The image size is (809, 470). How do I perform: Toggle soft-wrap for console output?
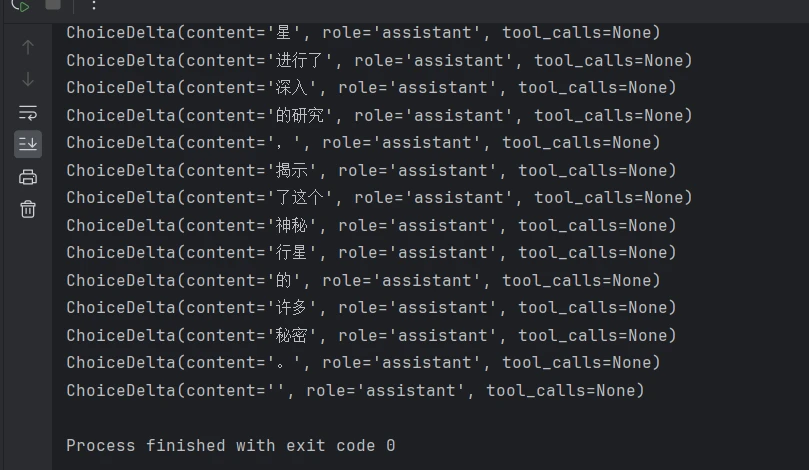pos(28,112)
